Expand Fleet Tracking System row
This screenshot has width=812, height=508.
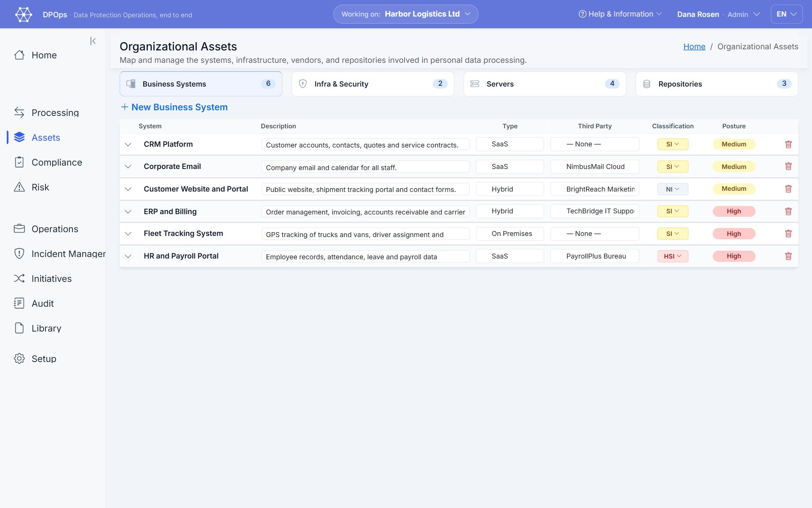tap(128, 234)
